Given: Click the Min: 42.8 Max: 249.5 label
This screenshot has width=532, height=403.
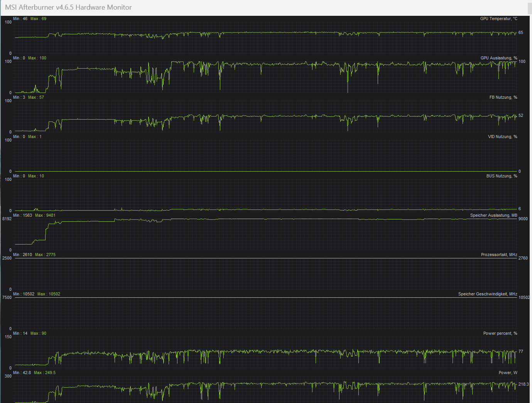Looking at the screenshot, I should pos(35,373).
